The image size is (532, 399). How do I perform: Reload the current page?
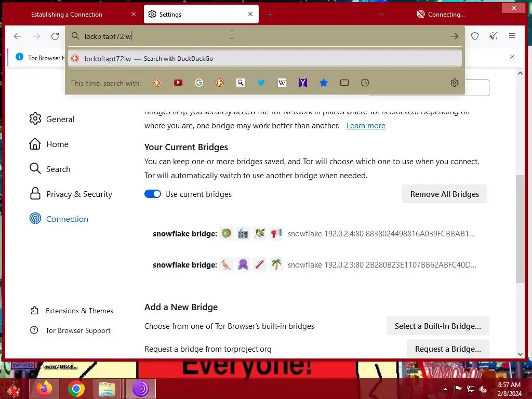pos(55,36)
